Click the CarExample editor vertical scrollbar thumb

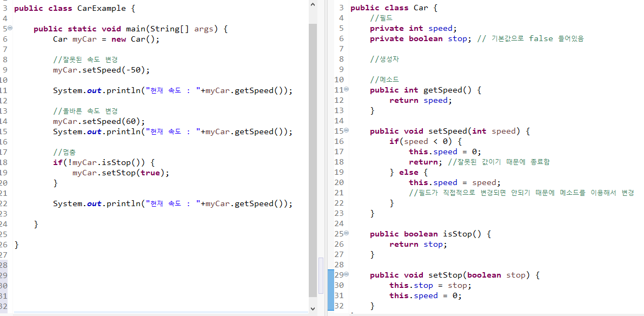(313, 160)
